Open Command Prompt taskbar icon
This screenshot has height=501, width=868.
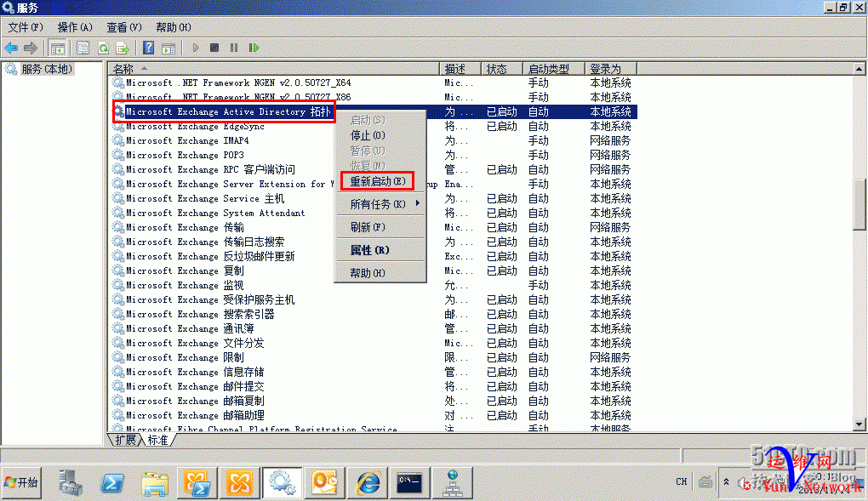pos(410,483)
